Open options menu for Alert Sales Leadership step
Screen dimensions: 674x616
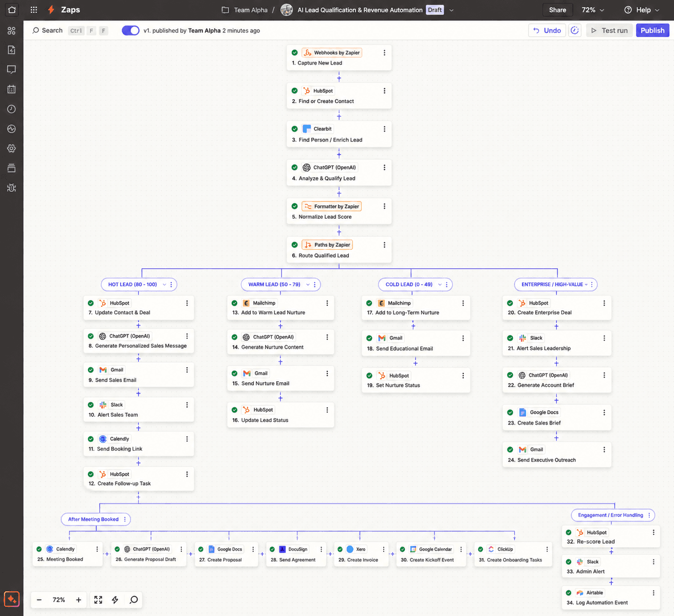pyautogui.click(x=604, y=338)
